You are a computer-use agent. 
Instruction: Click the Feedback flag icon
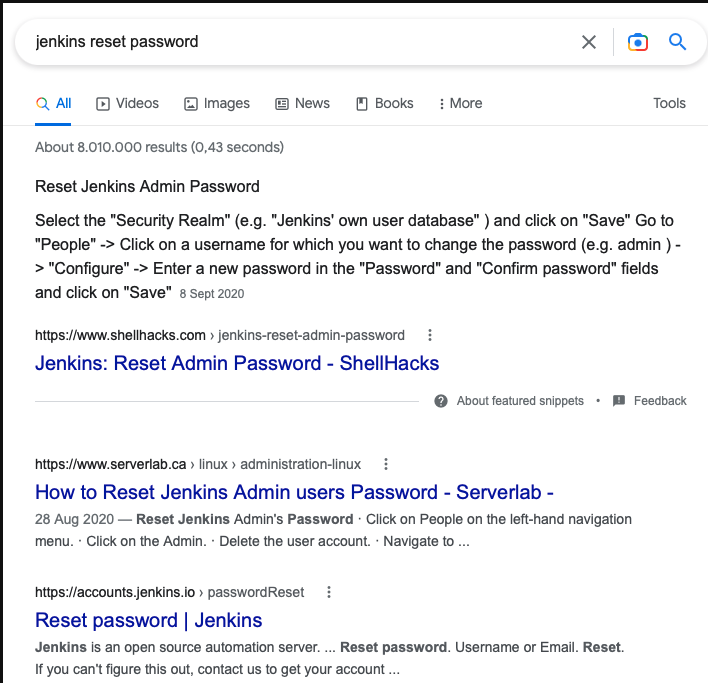tap(619, 400)
